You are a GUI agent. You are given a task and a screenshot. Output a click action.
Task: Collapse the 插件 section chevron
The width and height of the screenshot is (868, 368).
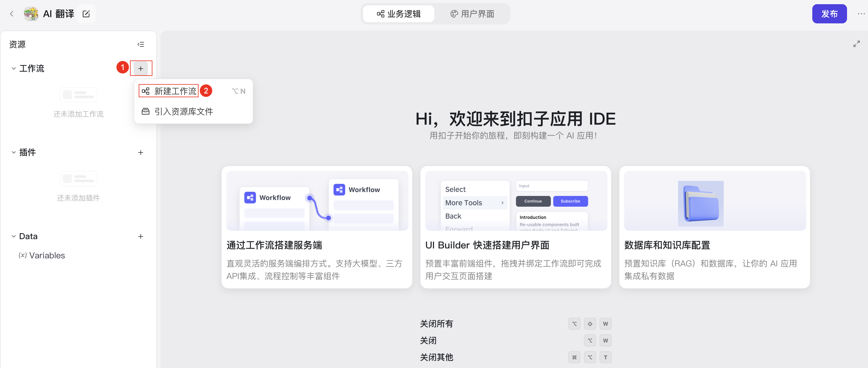pos(13,152)
